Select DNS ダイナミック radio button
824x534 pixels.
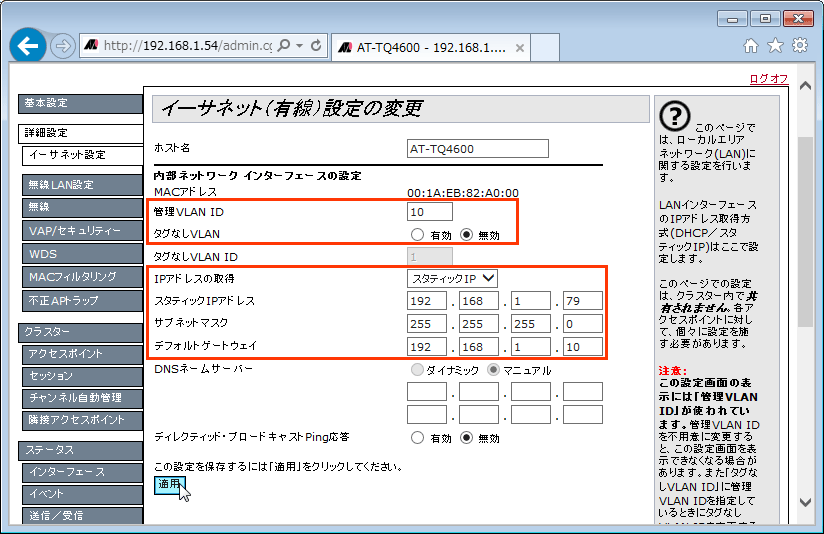tap(417, 370)
